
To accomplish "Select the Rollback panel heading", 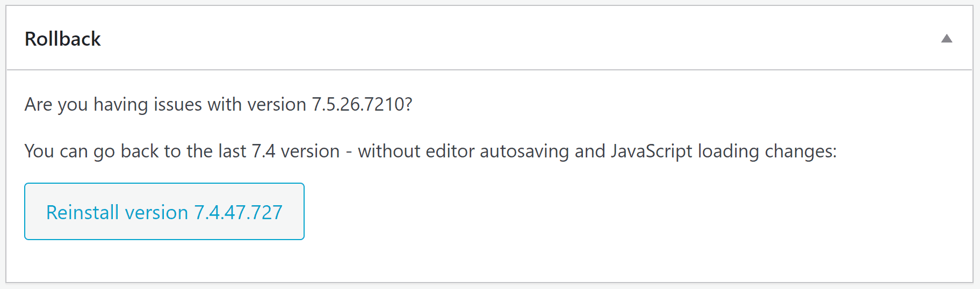I will (x=62, y=39).
